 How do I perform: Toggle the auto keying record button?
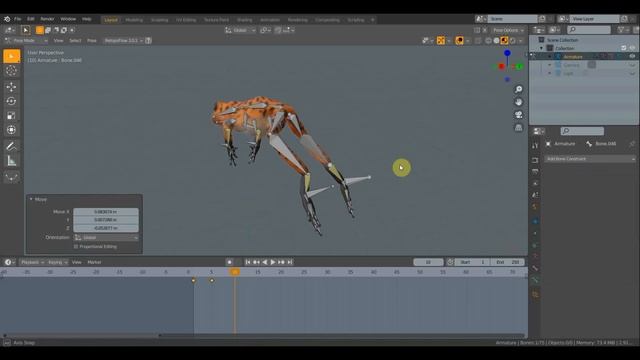229,262
